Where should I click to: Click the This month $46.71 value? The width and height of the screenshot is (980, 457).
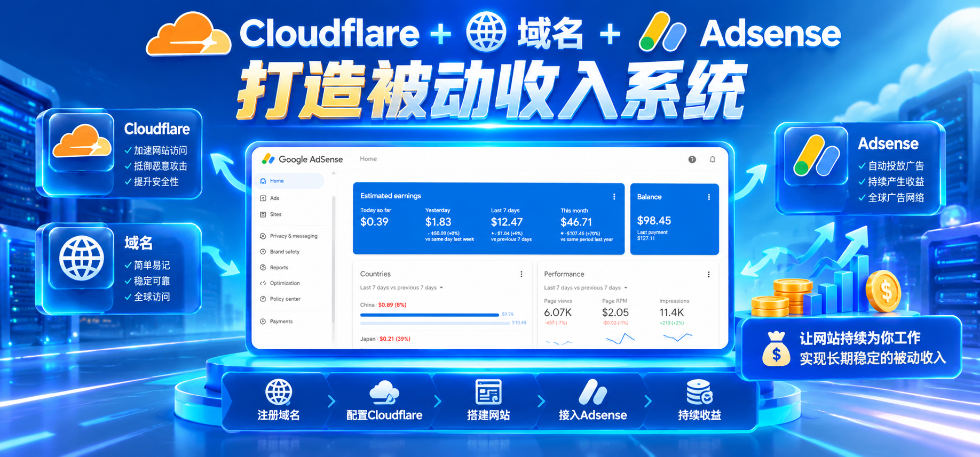(576, 222)
